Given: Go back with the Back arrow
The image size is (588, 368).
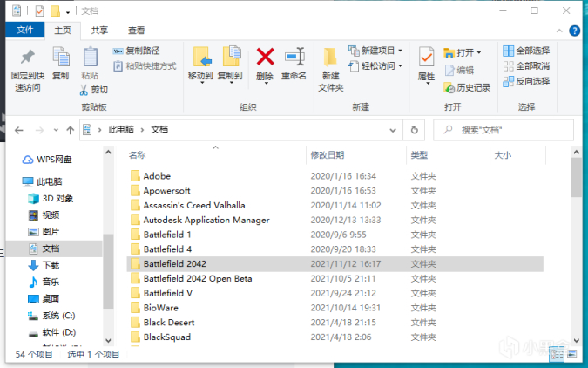Looking at the screenshot, I should (x=19, y=130).
